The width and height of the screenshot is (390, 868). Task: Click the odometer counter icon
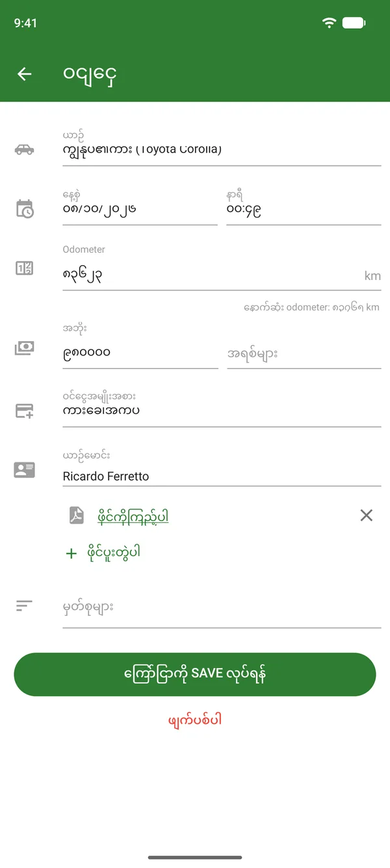click(24, 268)
